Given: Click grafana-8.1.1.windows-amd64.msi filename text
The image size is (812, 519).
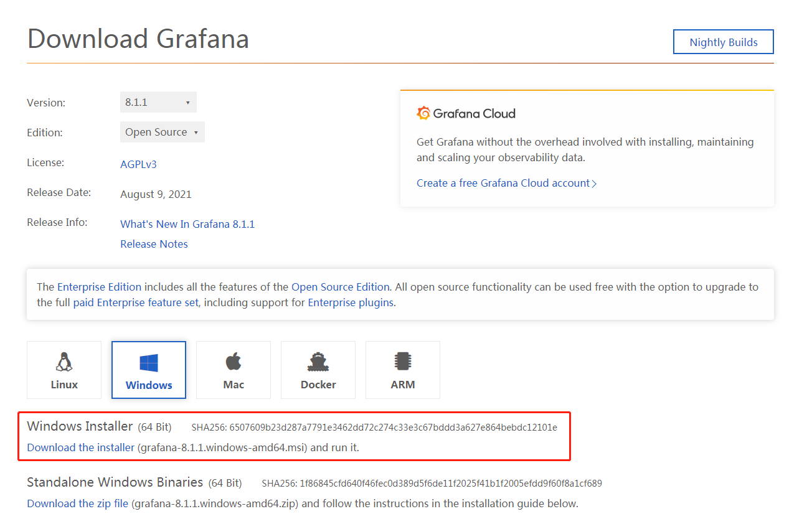Looking at the screenshot, I should 222,447.
